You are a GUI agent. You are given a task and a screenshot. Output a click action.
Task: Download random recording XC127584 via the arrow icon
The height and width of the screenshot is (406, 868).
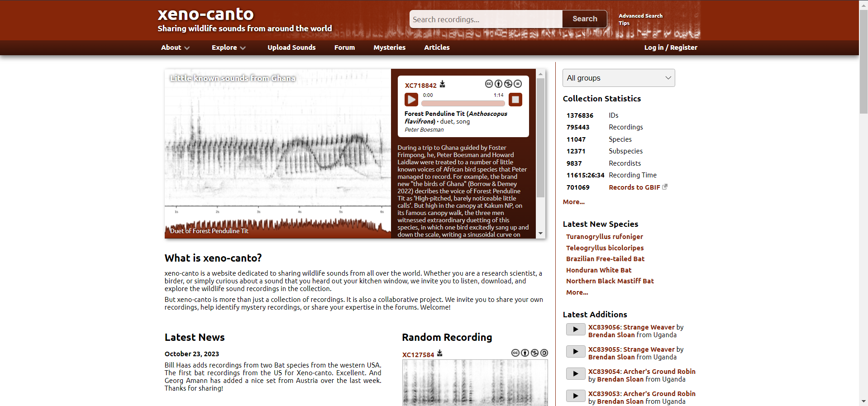coord(440,353)
